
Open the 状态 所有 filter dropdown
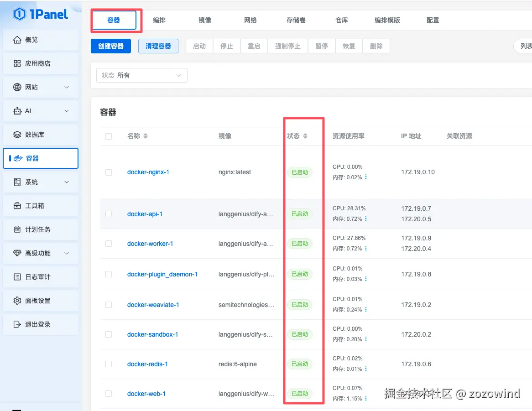coord(142,75)
